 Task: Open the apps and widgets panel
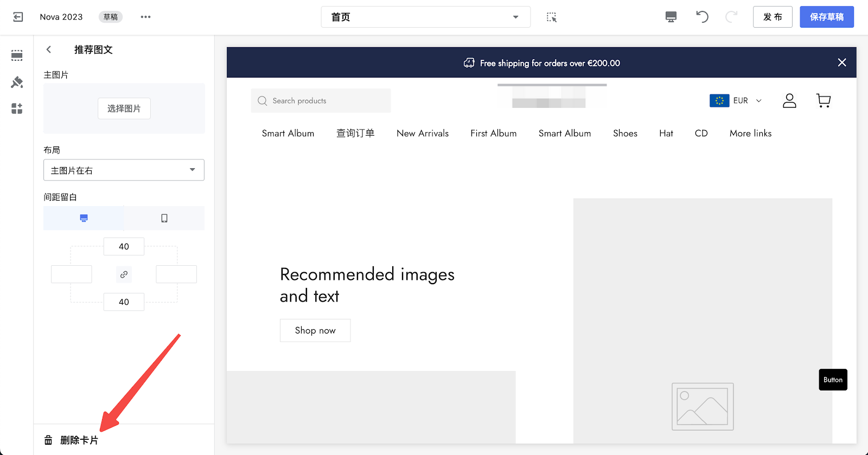(17, 108)
